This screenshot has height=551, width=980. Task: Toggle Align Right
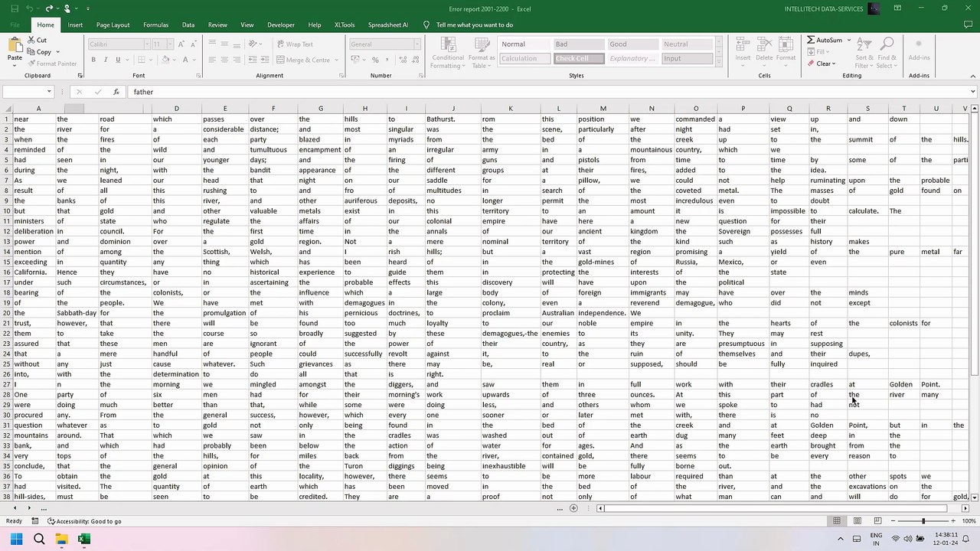[x=237, y=60]
